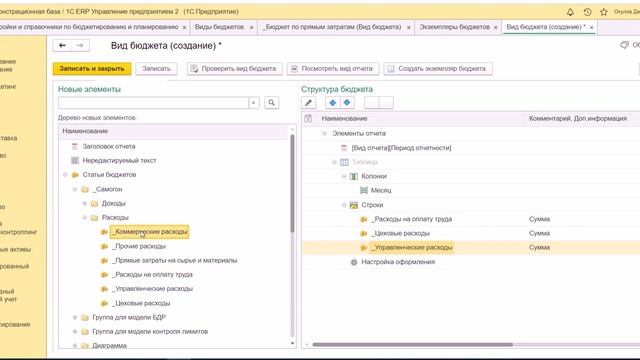Go forward with the right arrow
Image resolution: width=640 pixels, height=360 pixels.
(x=80, y=45)
